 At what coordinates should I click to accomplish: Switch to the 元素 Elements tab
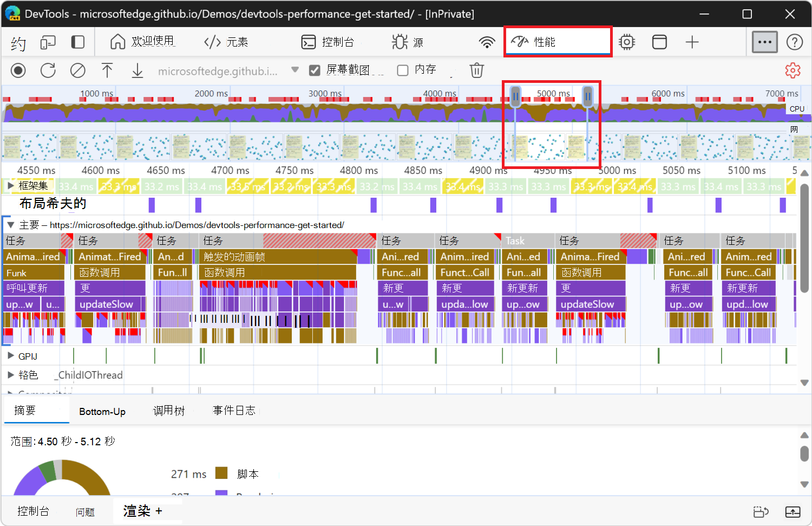click(x=226, y=42)
